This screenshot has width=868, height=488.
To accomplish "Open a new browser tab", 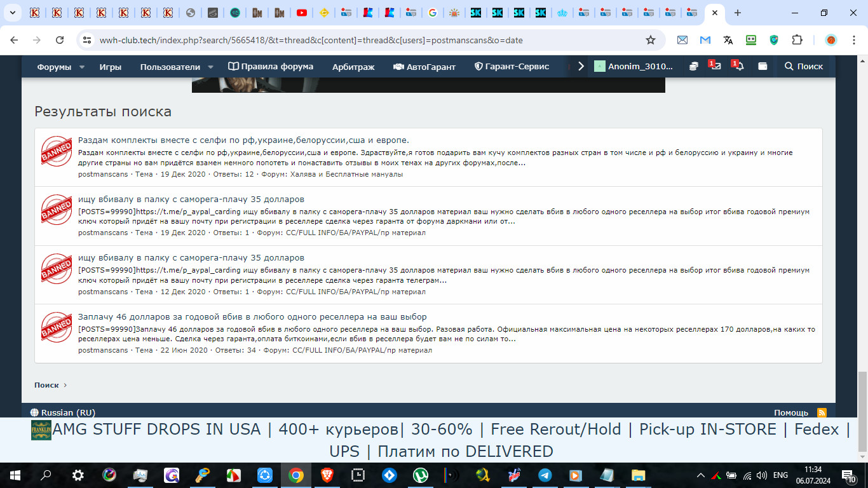I will pyautogui.click(x=737, y=13).
